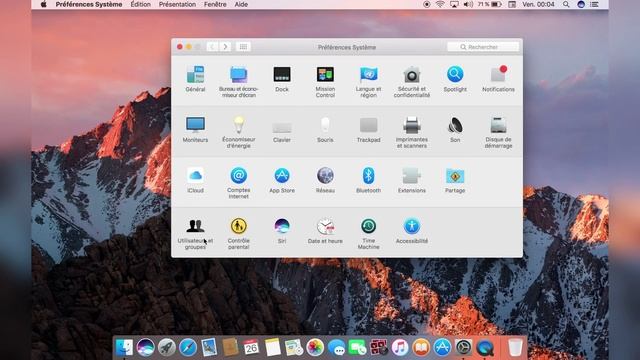
Task: Open the Préférences Système menu
Action: coord(89,4)
